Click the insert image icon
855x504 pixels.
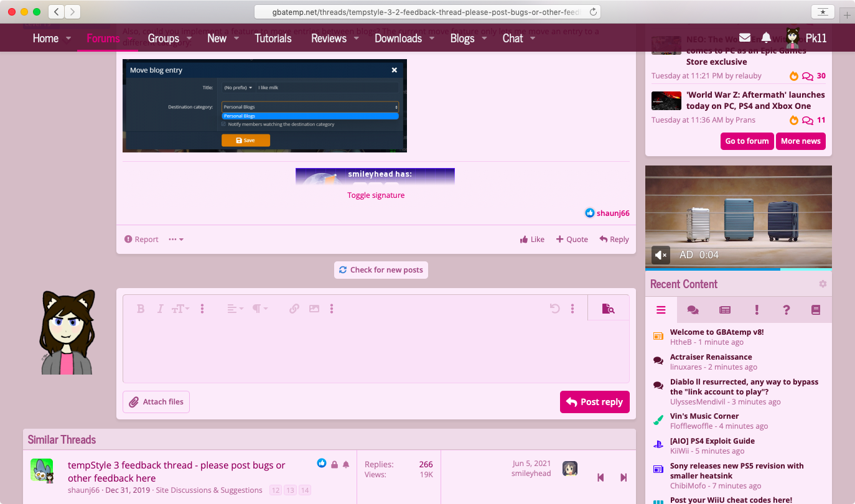tap(314, 309)
